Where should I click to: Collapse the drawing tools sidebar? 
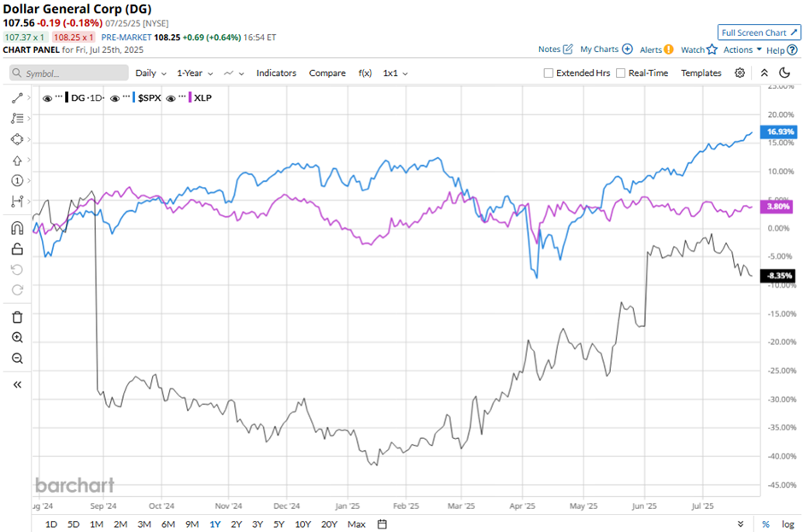[x=17, y=384]
